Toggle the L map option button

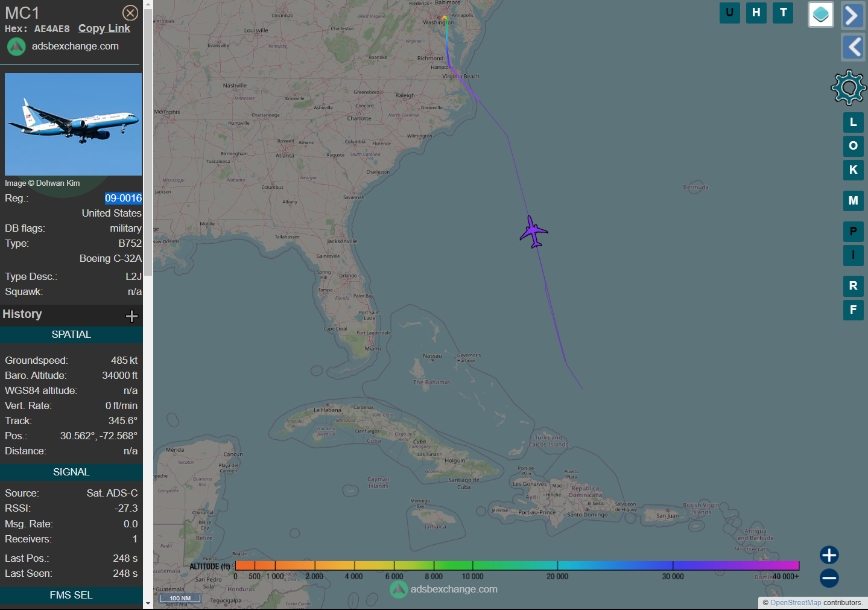point(853,122)
